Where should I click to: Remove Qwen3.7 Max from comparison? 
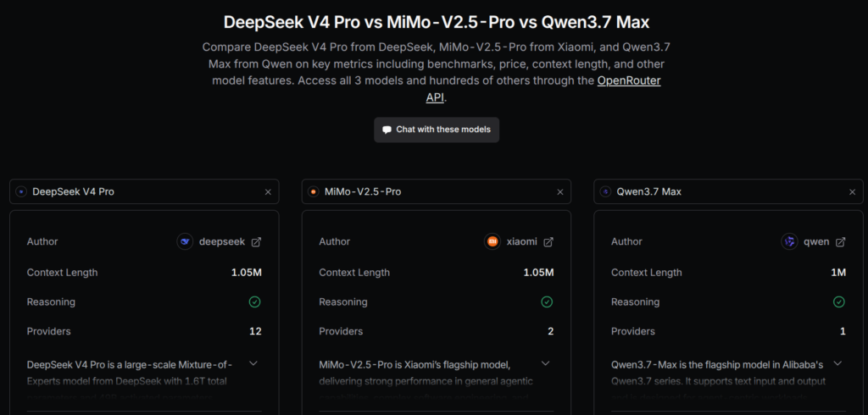pyautogui.click(x=853, y=192)
